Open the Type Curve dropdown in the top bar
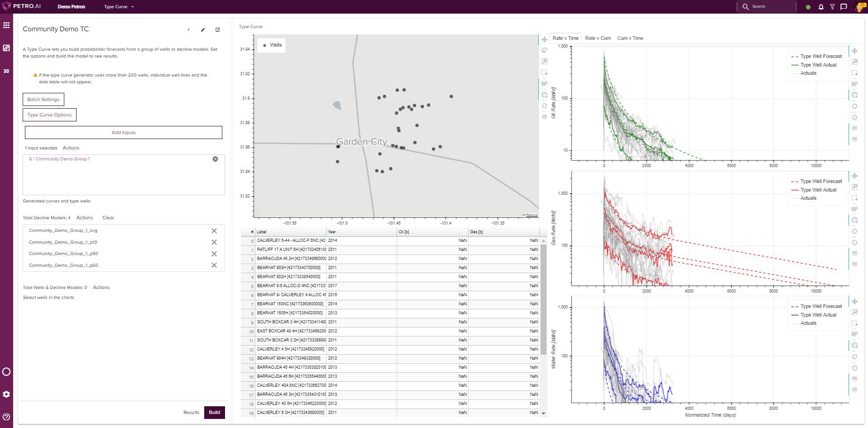This screenshot has height=428, width=868. 119,7
